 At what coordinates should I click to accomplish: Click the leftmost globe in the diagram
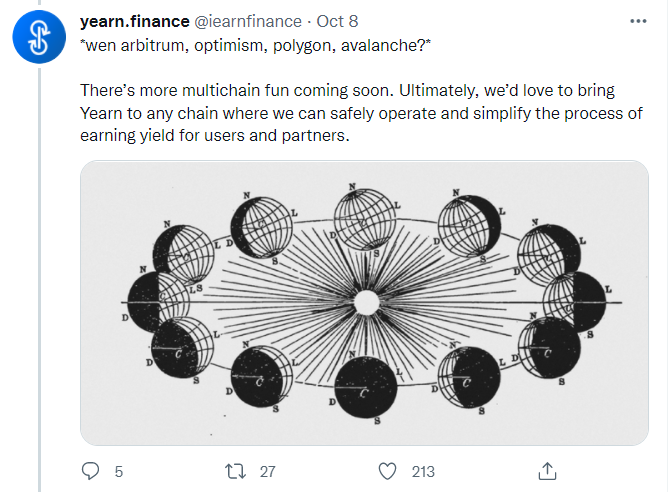tap(153, 297)
